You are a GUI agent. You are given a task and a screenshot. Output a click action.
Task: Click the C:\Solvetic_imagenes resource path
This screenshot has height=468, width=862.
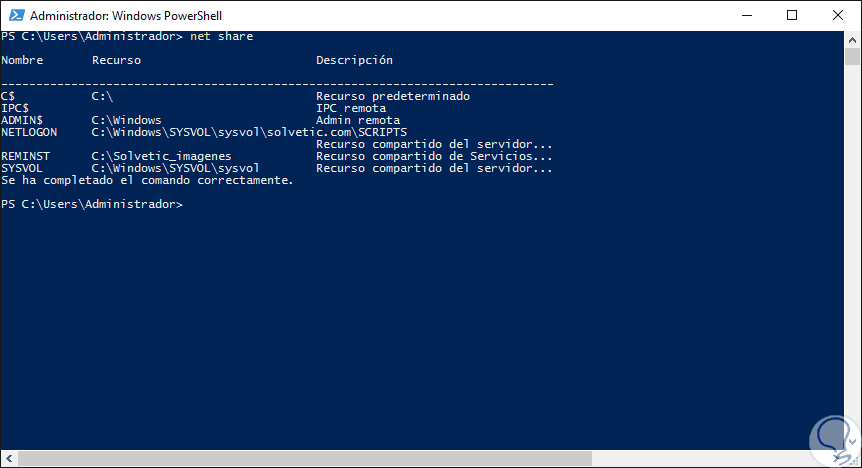[161, 156]
